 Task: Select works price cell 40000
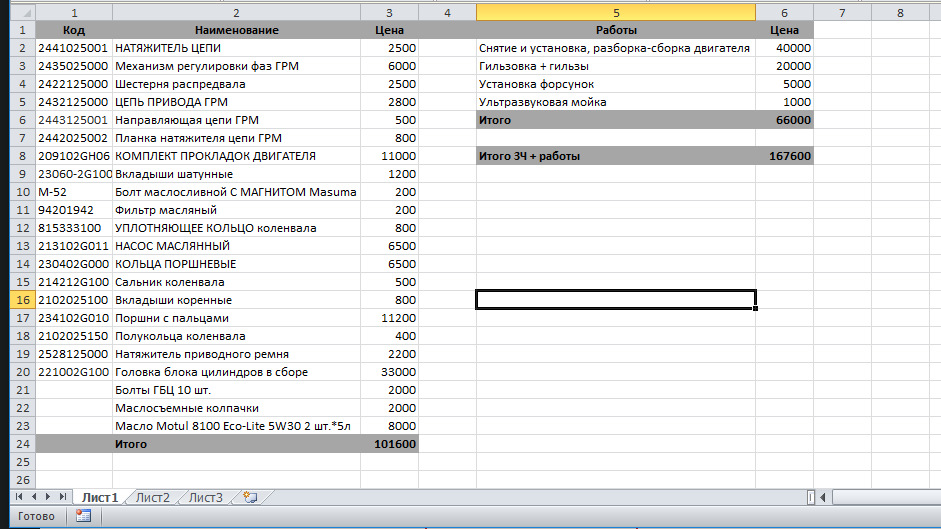point(784,48)
